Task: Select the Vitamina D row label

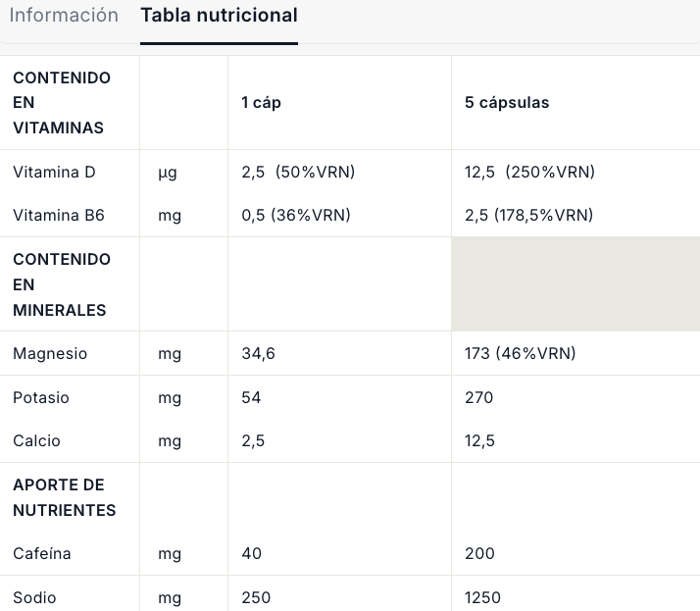Action: coord(54,173)
